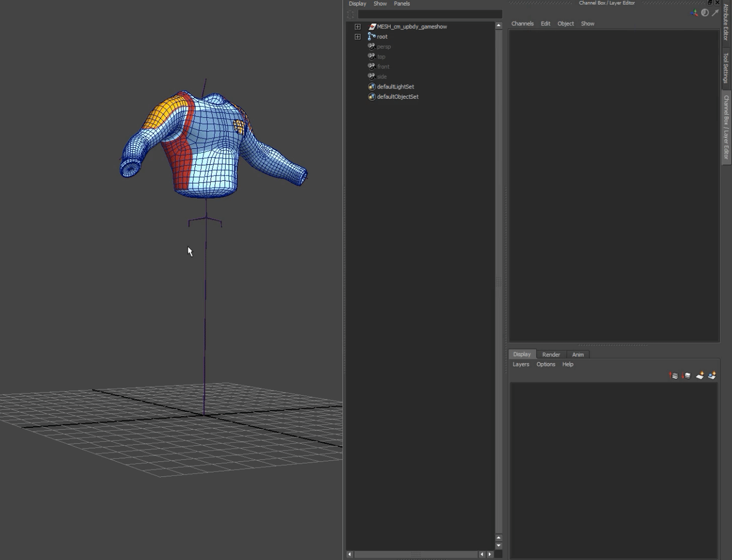Click the outliner vertical scrollbar down arrow
The image size is (732, 560).
499,545
